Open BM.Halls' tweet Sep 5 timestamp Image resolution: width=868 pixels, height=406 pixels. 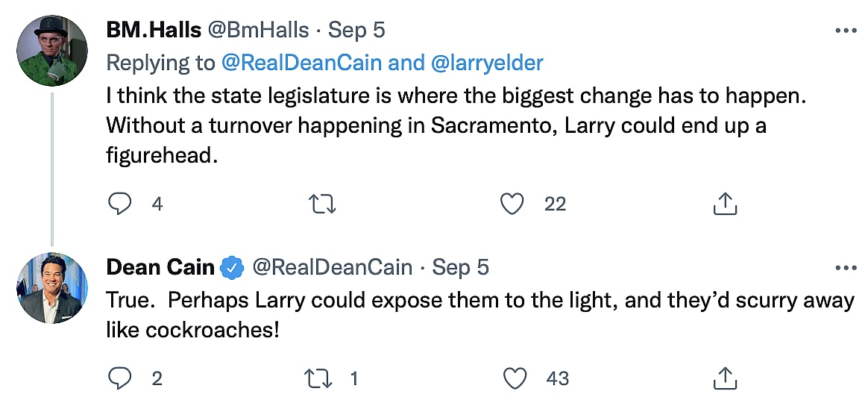point(356,31)
